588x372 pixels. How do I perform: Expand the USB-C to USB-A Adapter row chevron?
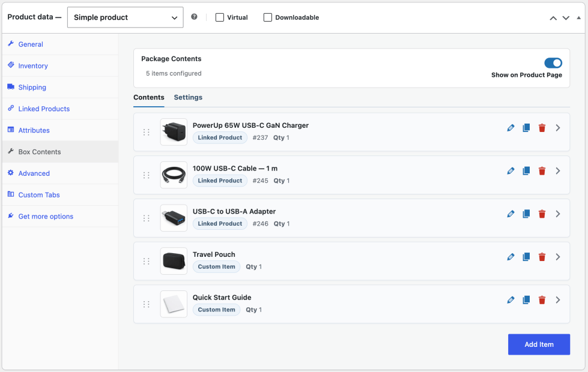[558, 214]
